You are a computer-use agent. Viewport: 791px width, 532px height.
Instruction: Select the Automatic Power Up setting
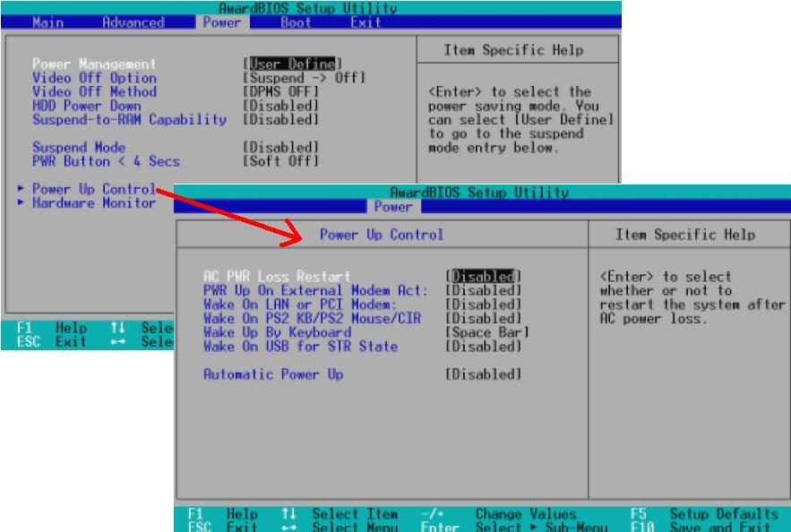click(273, 374)
